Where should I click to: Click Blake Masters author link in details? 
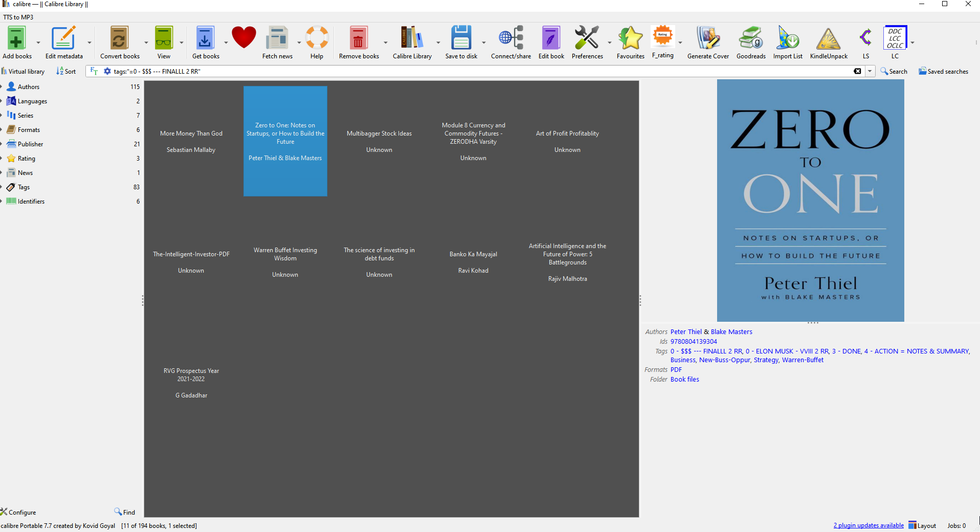[x=731, y=332]
